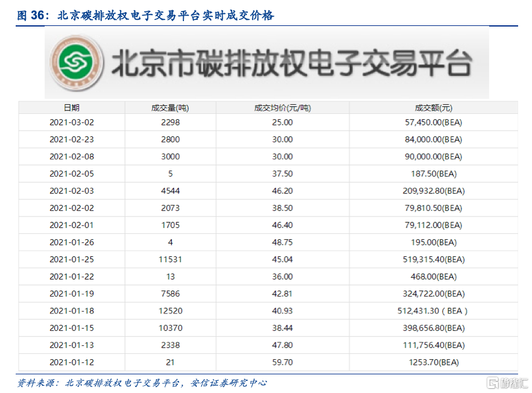Click the amount 187.50(BEA)
532x393 pixels.
point(434,174)
